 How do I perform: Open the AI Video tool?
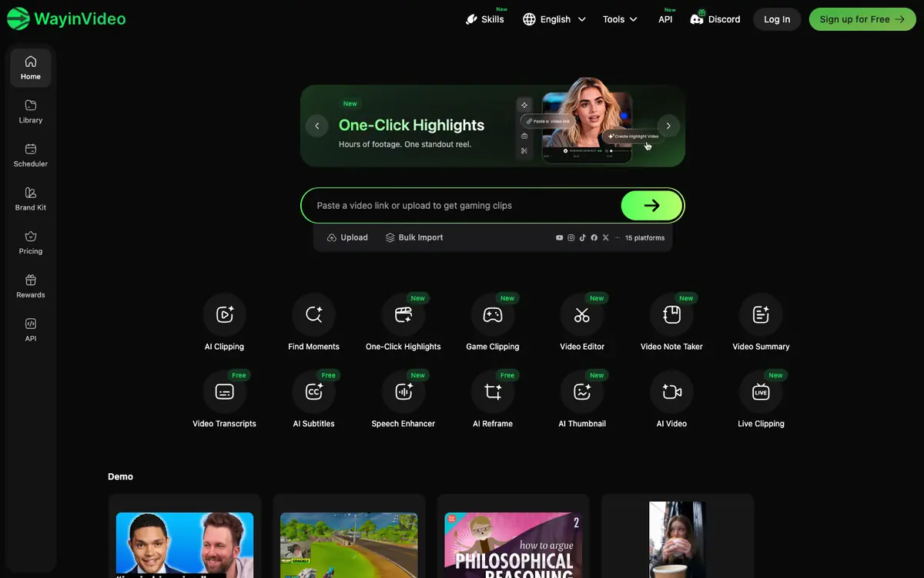pos(671,391)
